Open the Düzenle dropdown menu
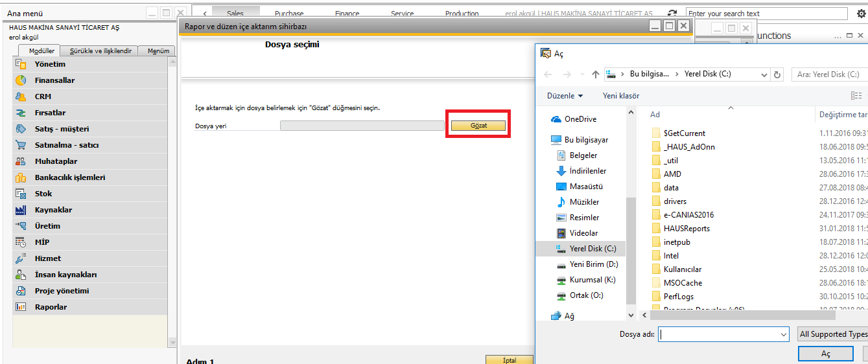Image resolution: width=868 pixels, height=364 pixels. pos(565,96)
